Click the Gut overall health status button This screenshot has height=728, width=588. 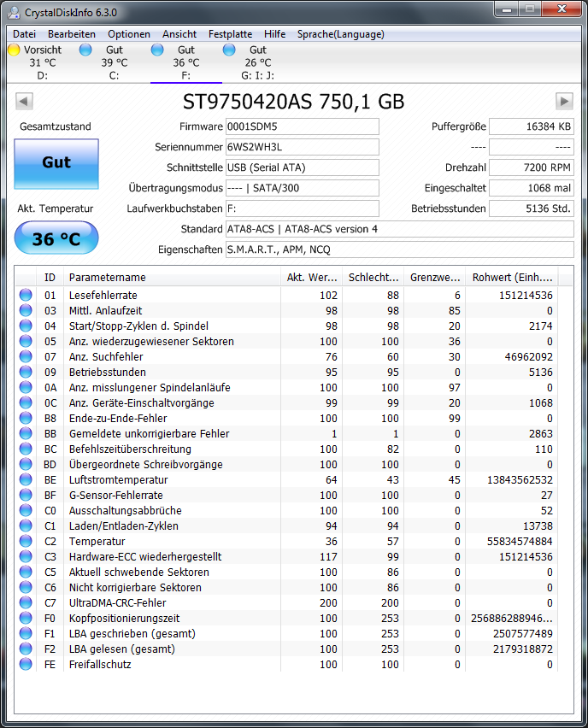tap(56, 164)
